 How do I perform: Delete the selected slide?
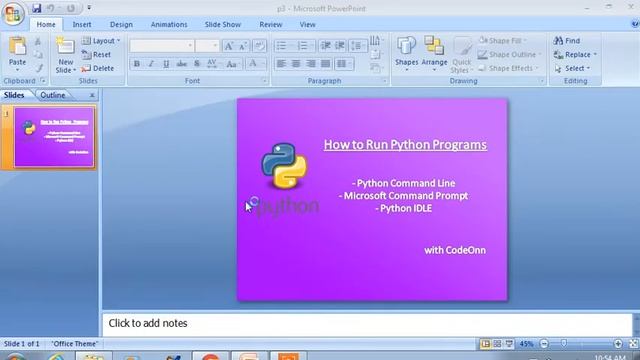(98, 68)
